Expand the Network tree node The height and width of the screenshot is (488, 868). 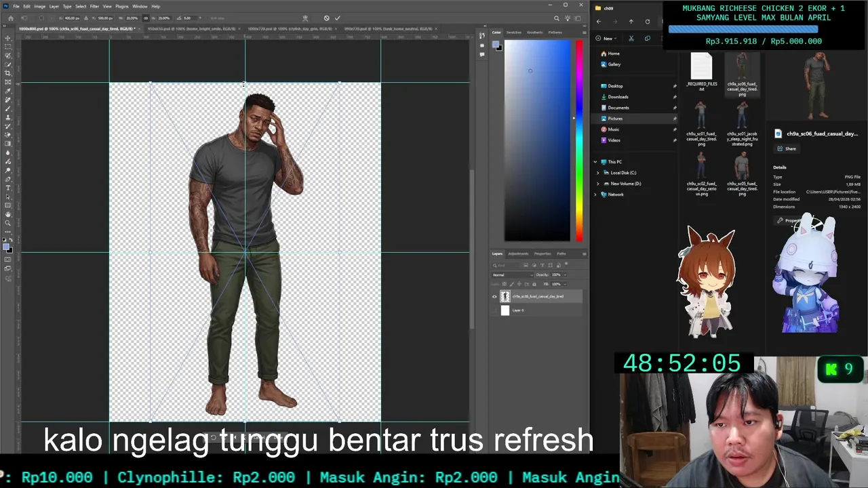(x=595, y=195)
